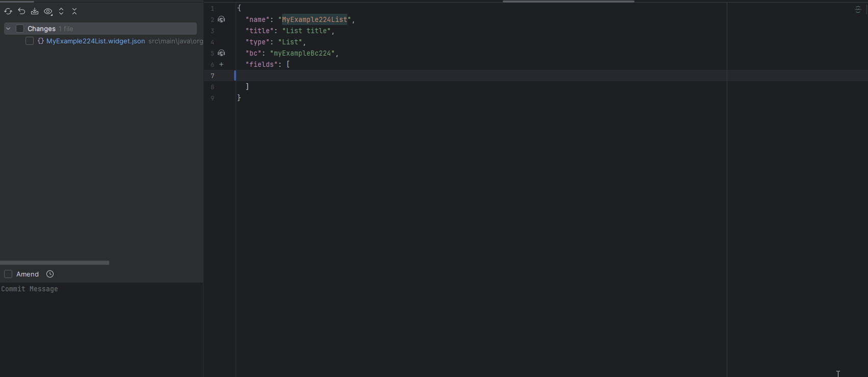868x377 pixels.
Task: Collapse the Changes tree node
Action: pos(8,29)
